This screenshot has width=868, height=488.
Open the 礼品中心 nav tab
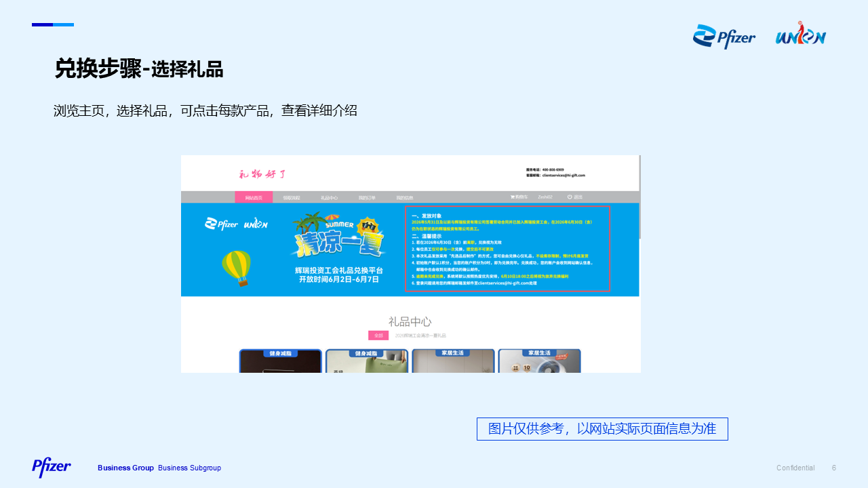pyautogui.click(x=330, y=197)
